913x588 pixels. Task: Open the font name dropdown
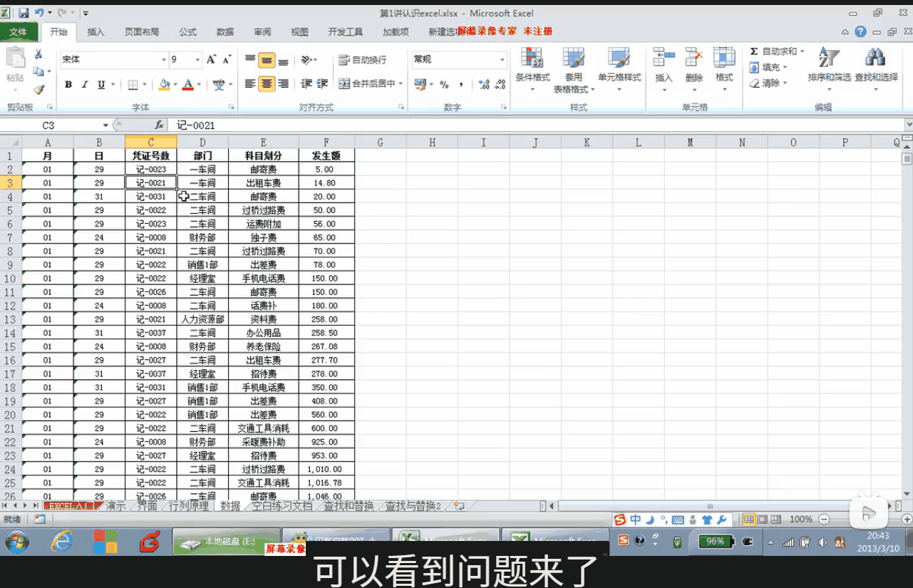[163, 61]
